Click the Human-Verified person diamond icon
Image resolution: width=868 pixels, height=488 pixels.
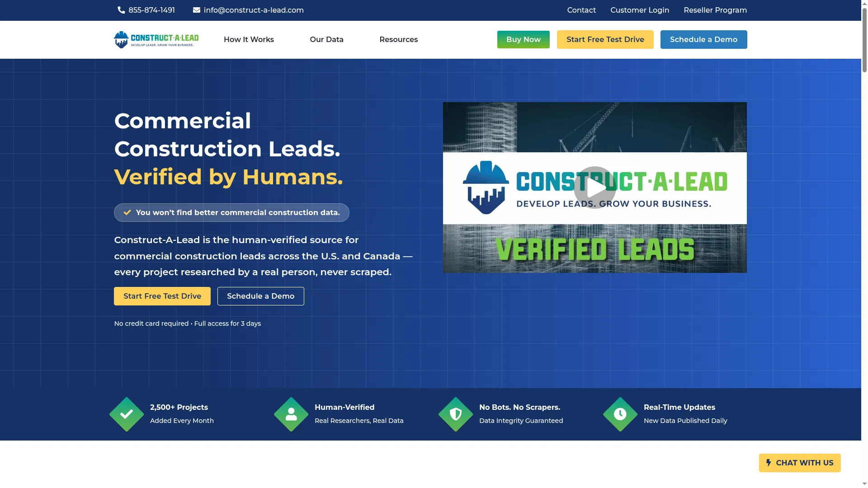tap(291, 414)
